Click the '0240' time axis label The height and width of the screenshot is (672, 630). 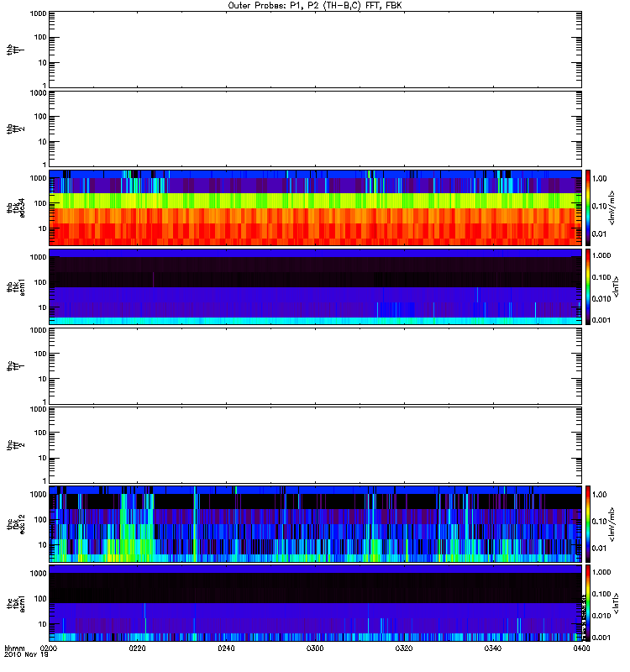[226, 648]
